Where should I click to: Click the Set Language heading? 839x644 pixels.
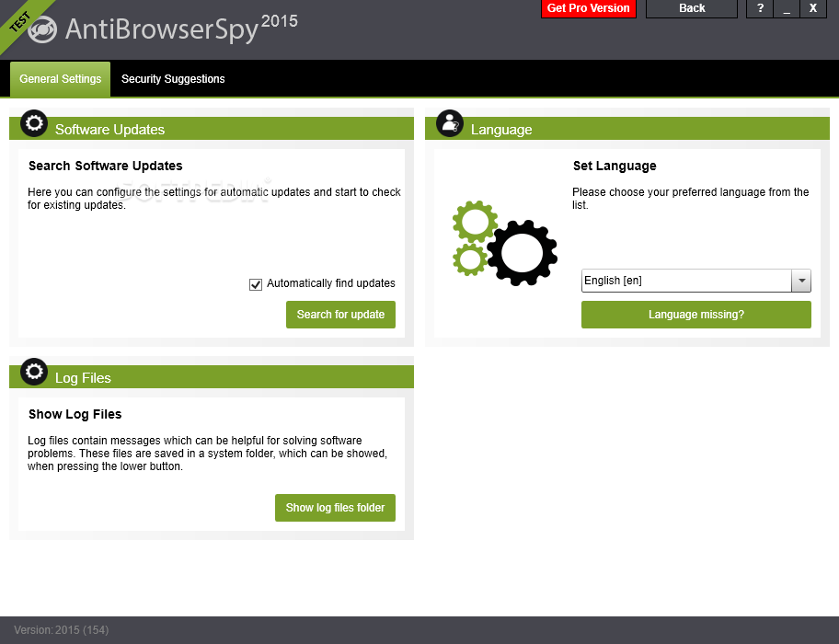click(x=615, y=166)
